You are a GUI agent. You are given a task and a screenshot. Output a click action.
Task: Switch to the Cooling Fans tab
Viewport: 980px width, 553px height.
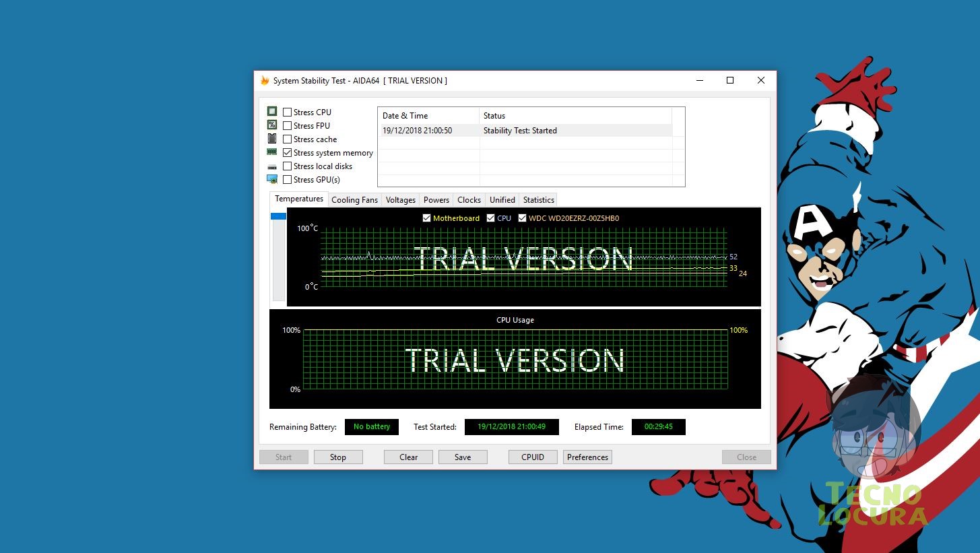point(355,200)
